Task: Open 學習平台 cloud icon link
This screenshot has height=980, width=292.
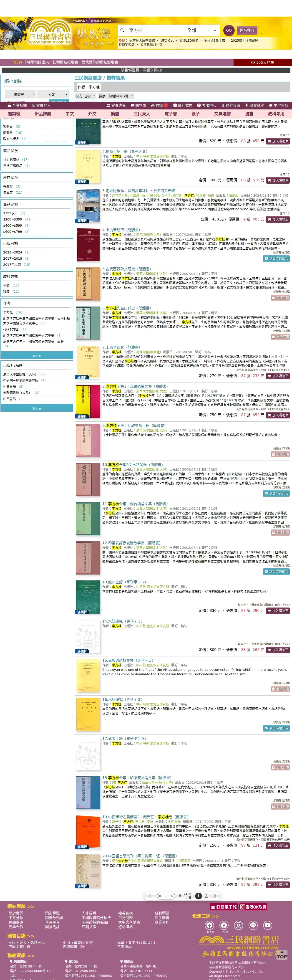Action: point(278,105)
